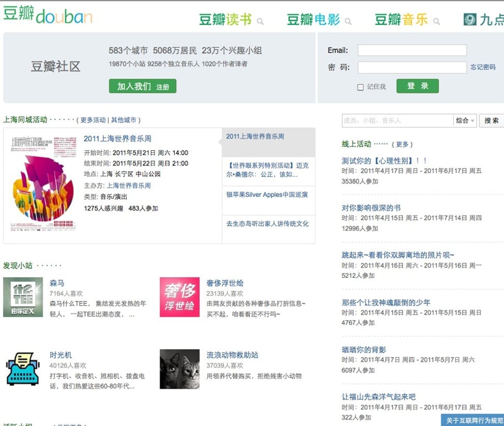This screenshot has height=426, width=504.
Task: Open 那些个让我神魂颠倒的少年 activity
Action: 386,302
